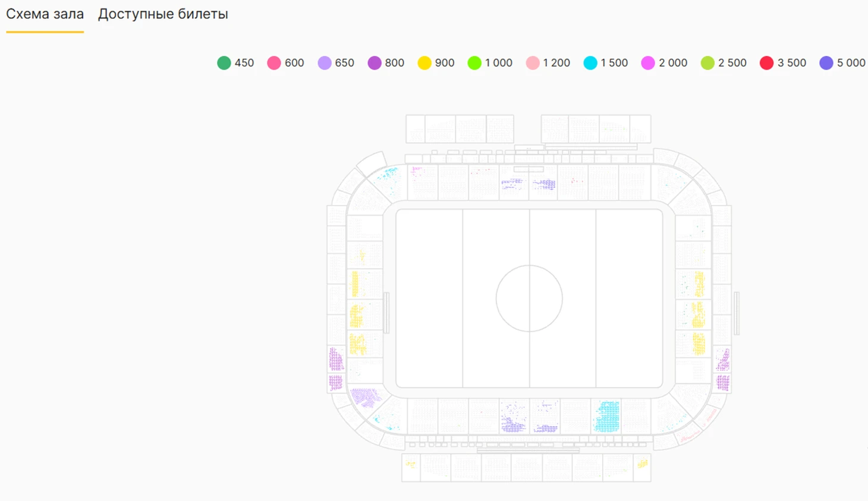Choose the lime 2 500 price swatch
868x501 pixels.
tap(707, 63)
